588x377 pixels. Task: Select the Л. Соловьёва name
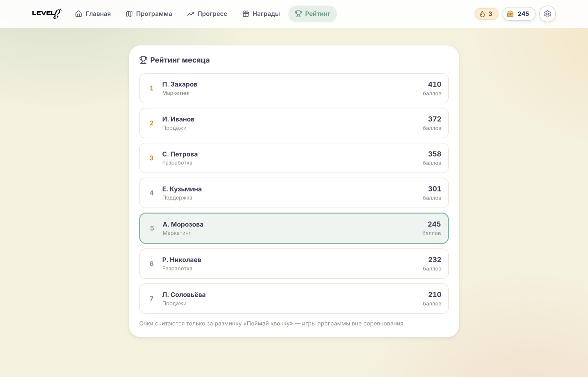point(184,295)
